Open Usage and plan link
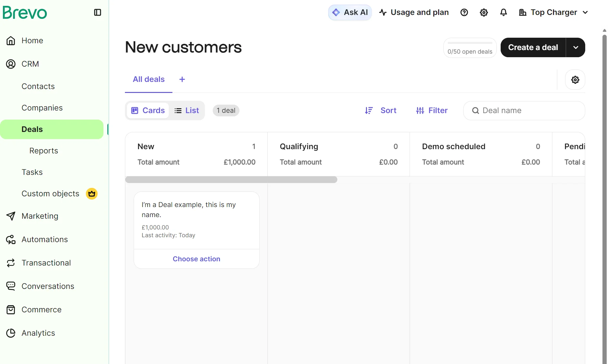 click(420, 12)
